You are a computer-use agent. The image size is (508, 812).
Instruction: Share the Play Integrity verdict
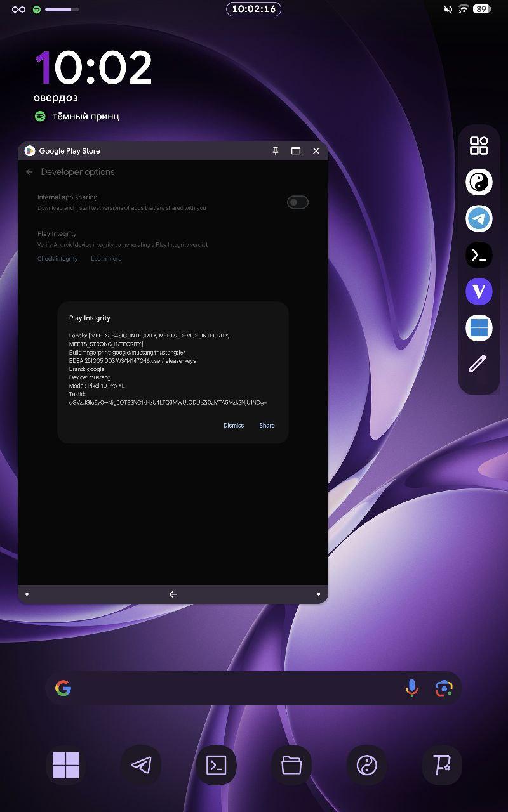(x=267, y=426)
